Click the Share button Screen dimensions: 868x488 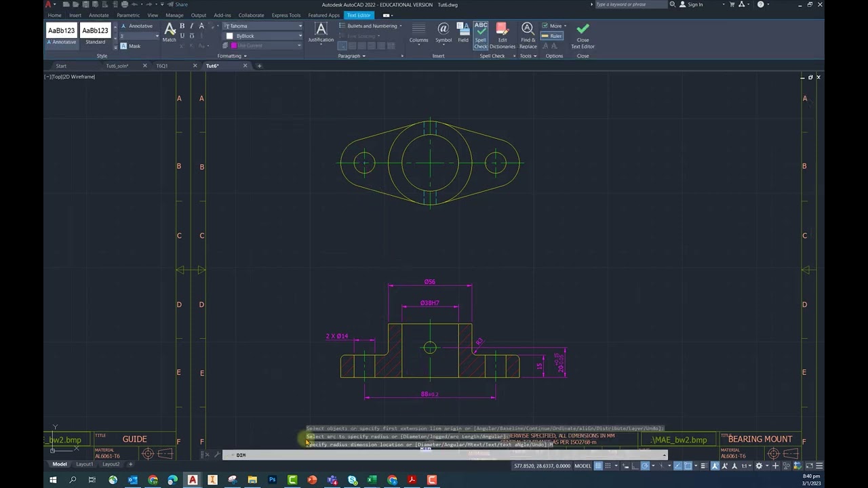pos(178,4)
